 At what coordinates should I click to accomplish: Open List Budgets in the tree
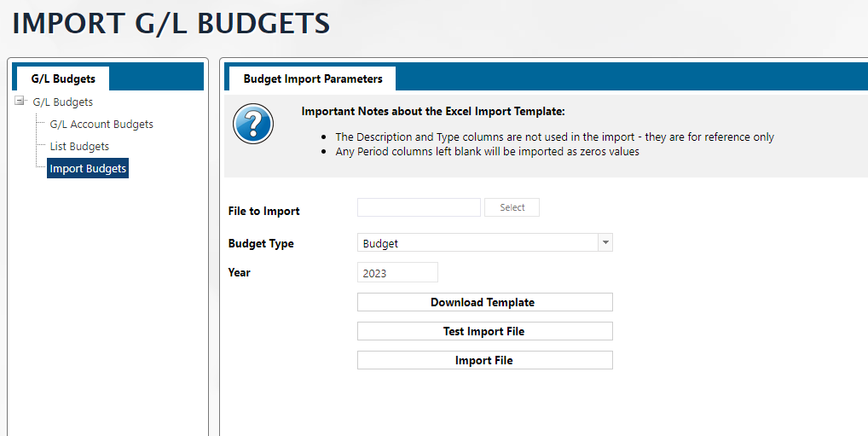tap(79, 147)
